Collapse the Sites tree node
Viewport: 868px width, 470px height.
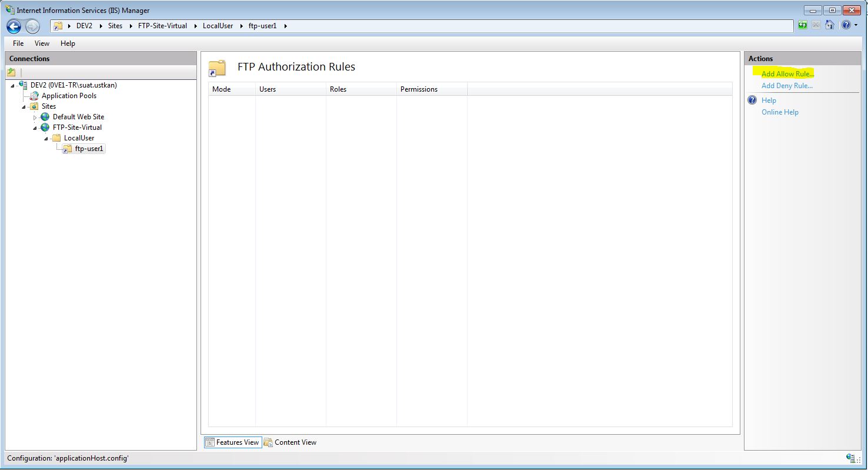(24, 107)
